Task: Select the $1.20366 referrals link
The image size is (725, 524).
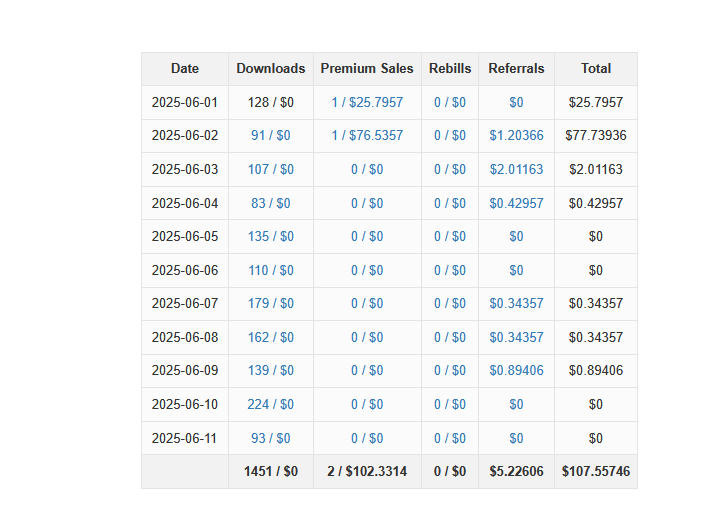Action: tap(516, 136)
